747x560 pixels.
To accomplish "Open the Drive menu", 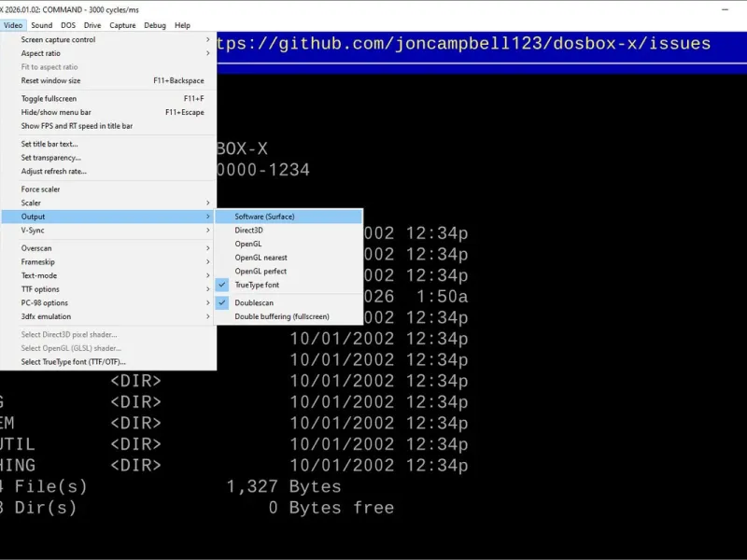I will coord(92,25).
